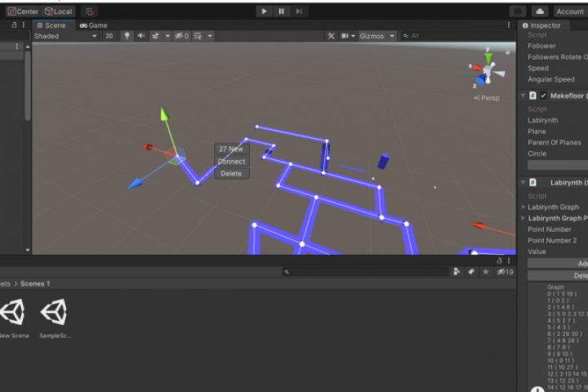Collapse the Makefloor component foldout
The height and width of the screenshot is (392, 588).
click(523, 96)
